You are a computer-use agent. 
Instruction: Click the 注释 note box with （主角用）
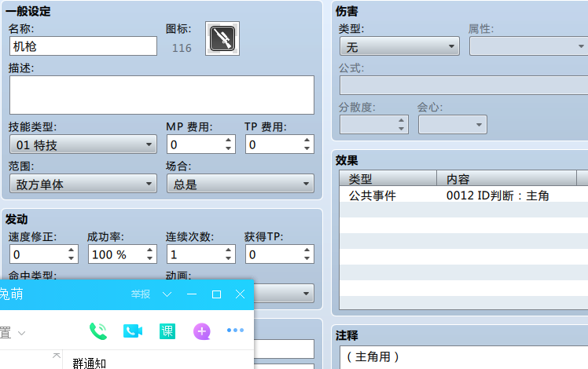(464, 357)
